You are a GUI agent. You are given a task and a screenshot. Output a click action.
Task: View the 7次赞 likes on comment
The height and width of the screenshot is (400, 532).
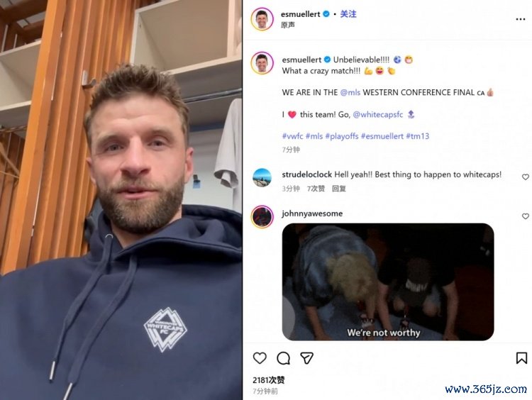tap(316, 189)
